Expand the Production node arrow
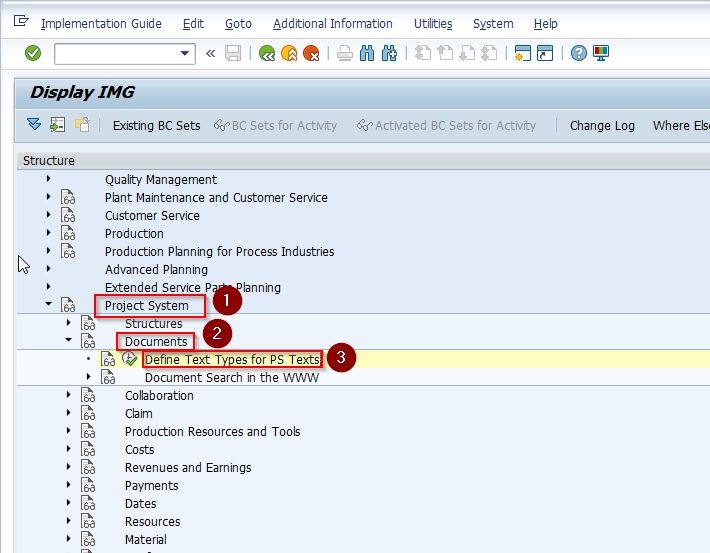 tap(48, 233)
